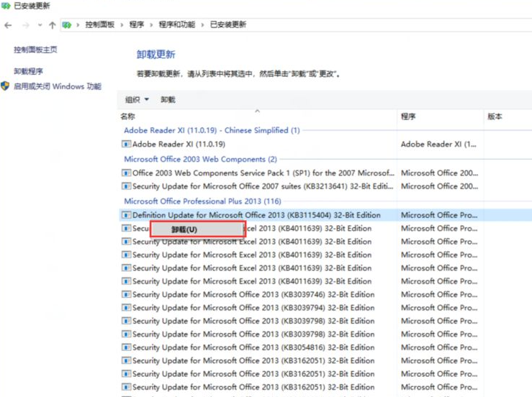532x397 pixels.
Task: Click Microsoft Office Pro... cell in KB3039746 row
Action: (439, 295)
